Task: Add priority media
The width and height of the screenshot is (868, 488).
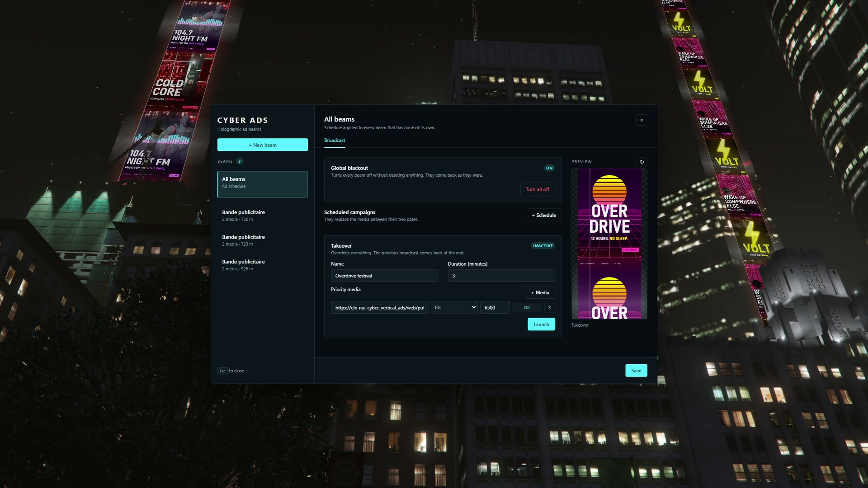Action: (x=540, y=292)
